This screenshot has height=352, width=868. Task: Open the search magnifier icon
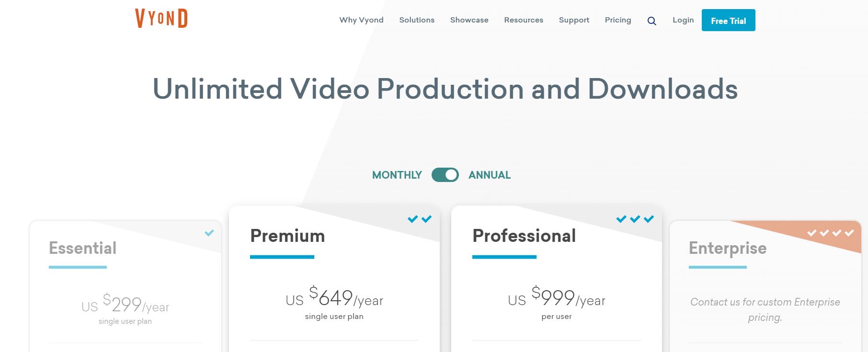coord(651,21)
